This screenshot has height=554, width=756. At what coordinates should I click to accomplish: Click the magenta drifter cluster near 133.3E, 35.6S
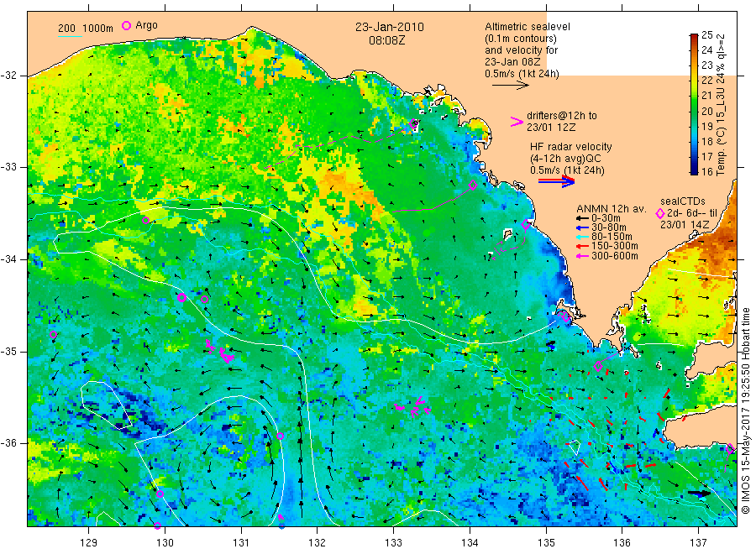coord(413,406)
